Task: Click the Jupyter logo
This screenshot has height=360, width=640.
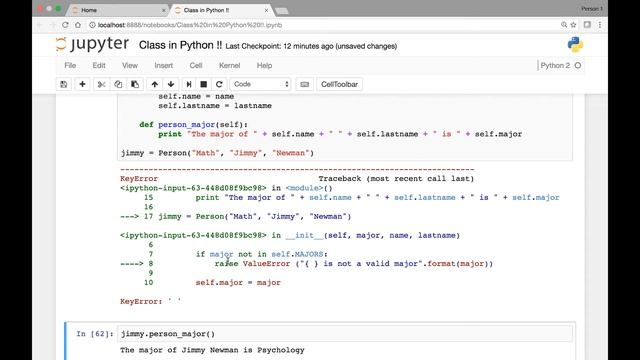Action: click(x=93, y=44)
